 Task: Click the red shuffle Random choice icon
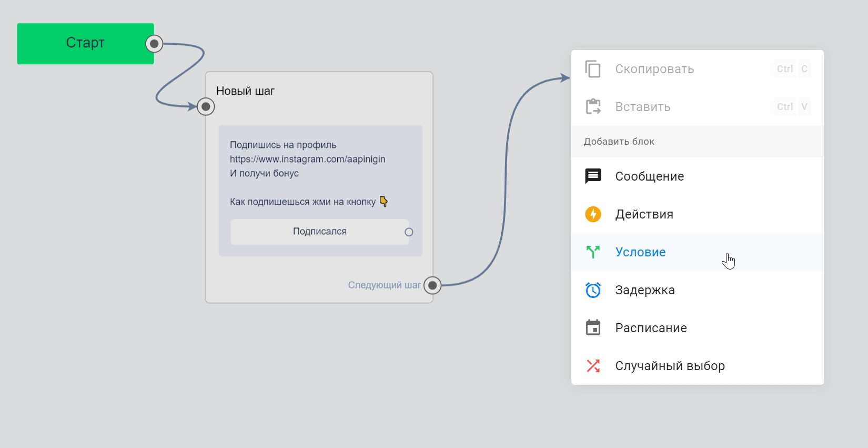(x=593, y=366)
